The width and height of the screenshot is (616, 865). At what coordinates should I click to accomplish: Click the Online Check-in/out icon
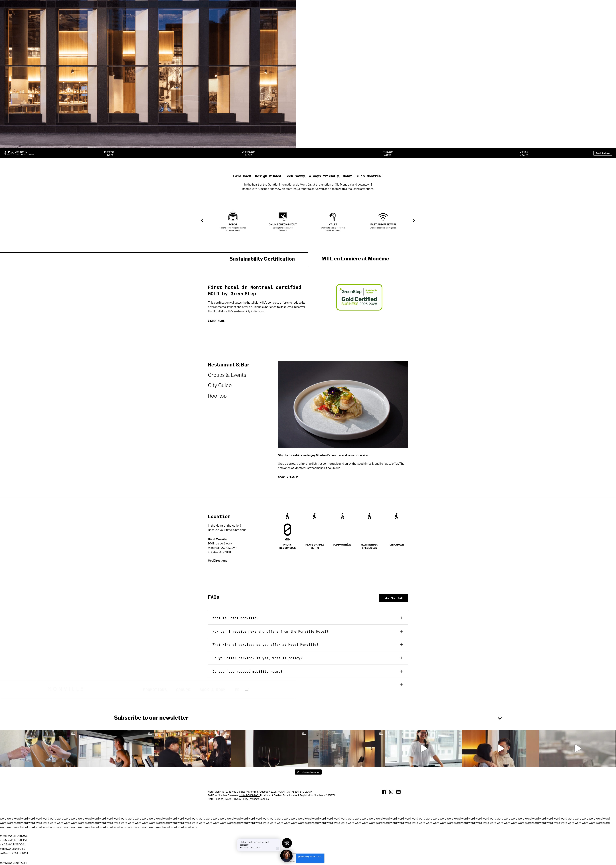click(283, 216)
